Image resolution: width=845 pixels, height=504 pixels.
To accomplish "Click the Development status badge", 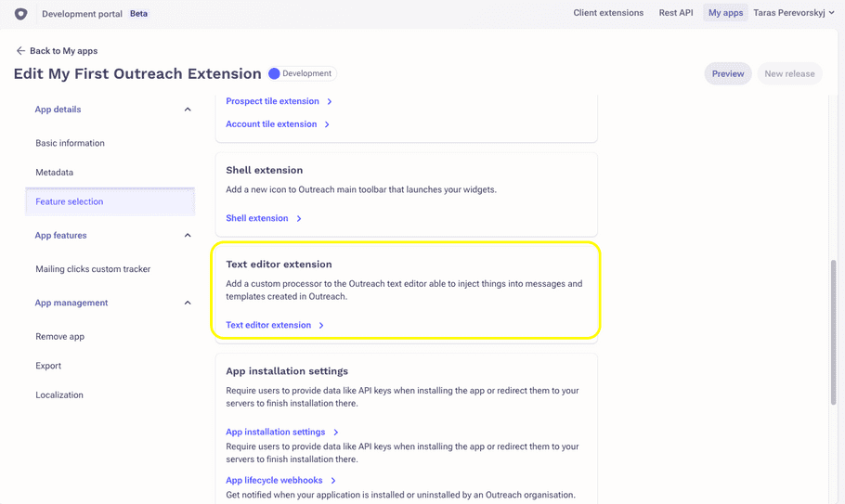I will coord(302,73).
